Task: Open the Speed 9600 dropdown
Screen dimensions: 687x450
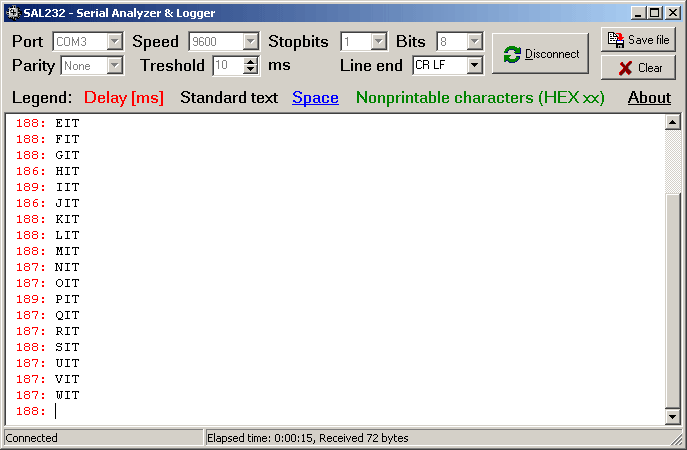Action: (251, 42)
